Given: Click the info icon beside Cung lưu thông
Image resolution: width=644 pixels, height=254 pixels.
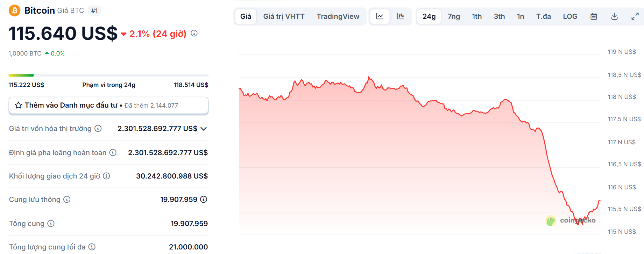Looking at the screenshot, I should coord(67,199).
